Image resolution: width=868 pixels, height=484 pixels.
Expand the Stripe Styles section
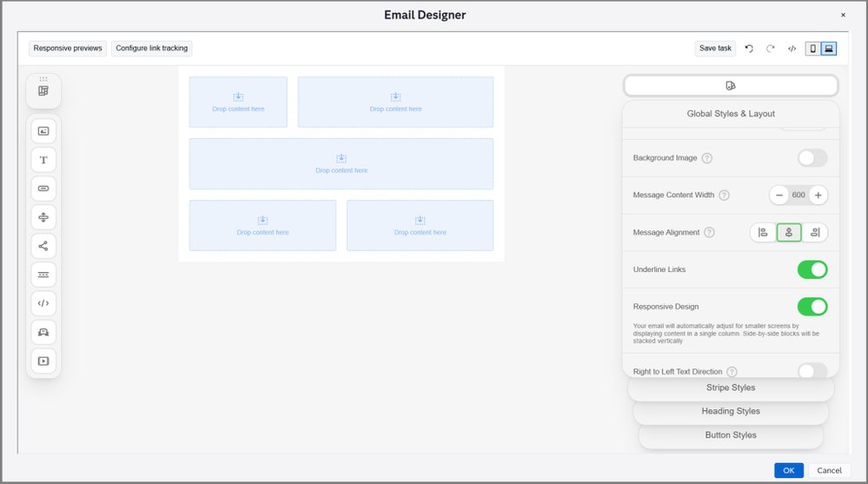coord(731,388)
